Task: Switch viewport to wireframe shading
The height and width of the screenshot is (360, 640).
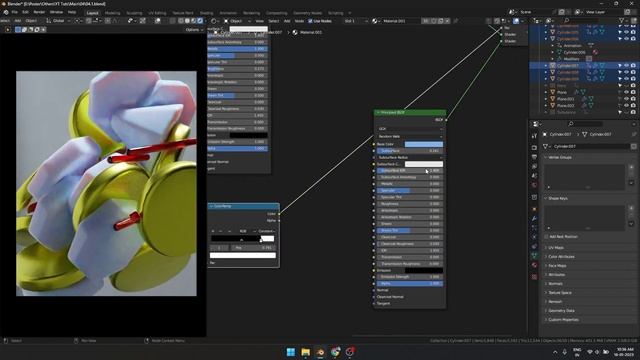Action: coord(181,21)
